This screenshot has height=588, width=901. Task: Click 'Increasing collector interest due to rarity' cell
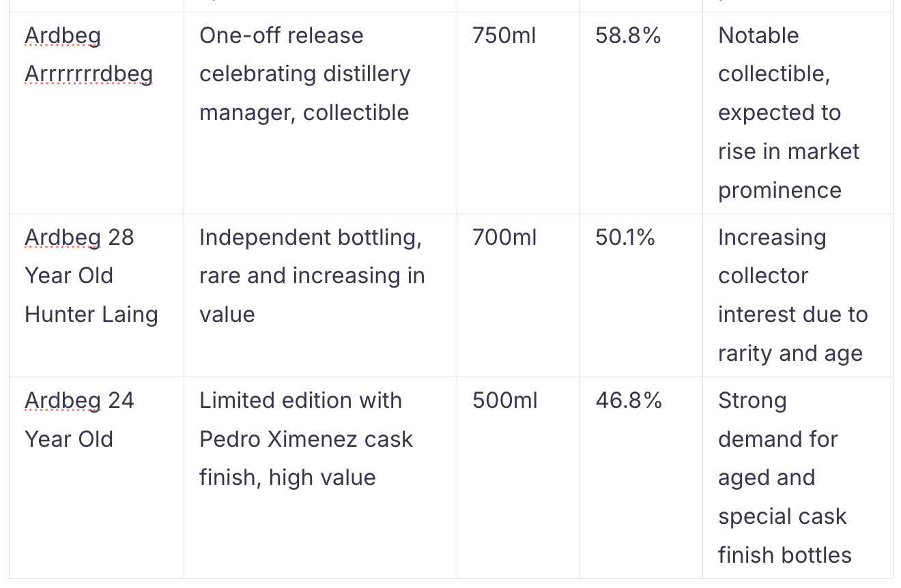tap(797, 295)
